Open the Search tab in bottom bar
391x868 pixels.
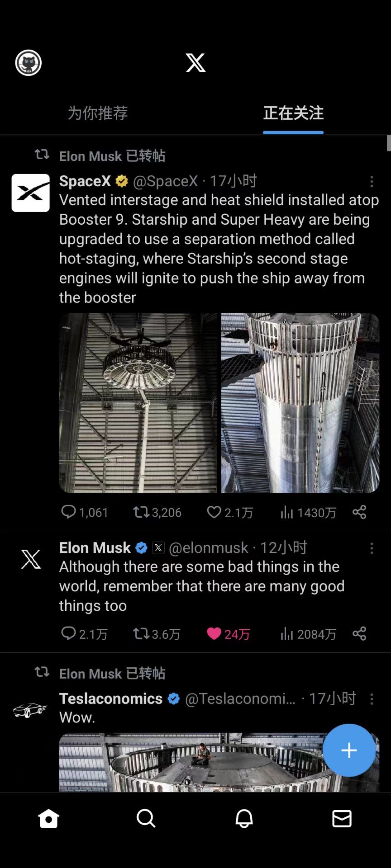pyautogui.click(x=146, y=818)
